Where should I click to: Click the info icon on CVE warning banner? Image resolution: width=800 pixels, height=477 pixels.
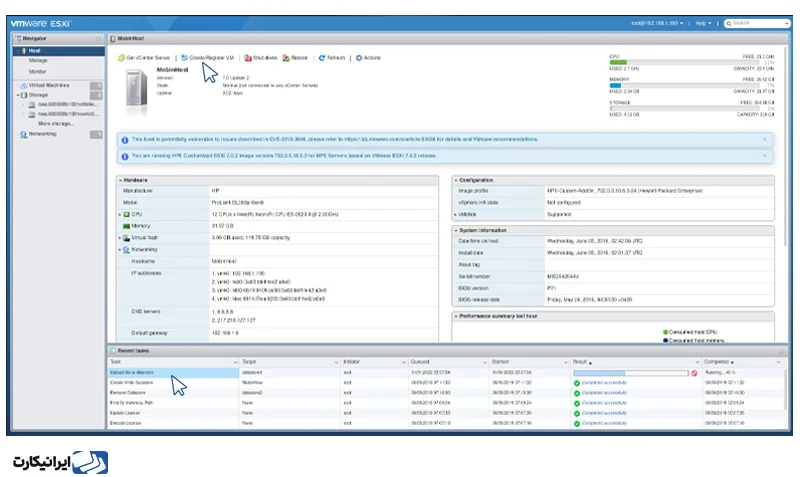124,140
